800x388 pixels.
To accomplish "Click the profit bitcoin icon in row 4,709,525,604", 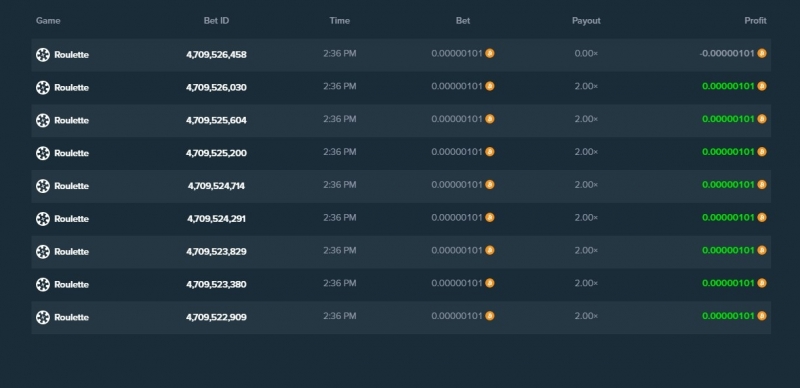I will tap(762, 119).
